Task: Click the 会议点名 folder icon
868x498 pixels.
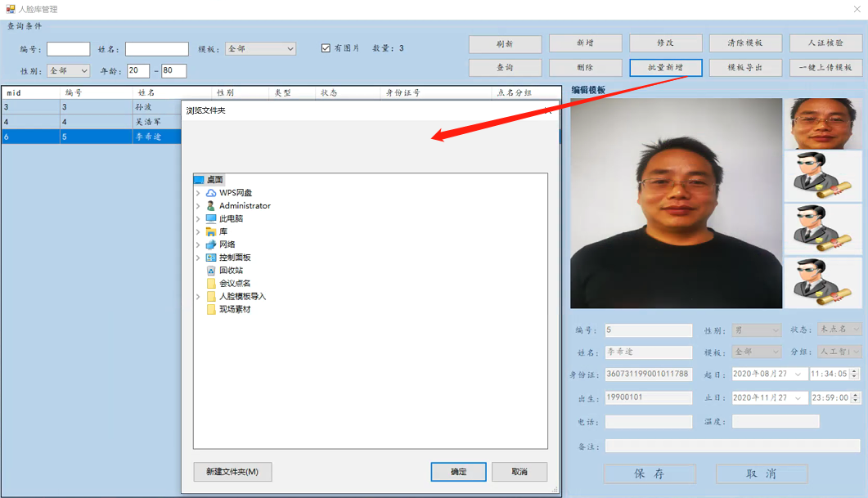Action: pos(211,284)
